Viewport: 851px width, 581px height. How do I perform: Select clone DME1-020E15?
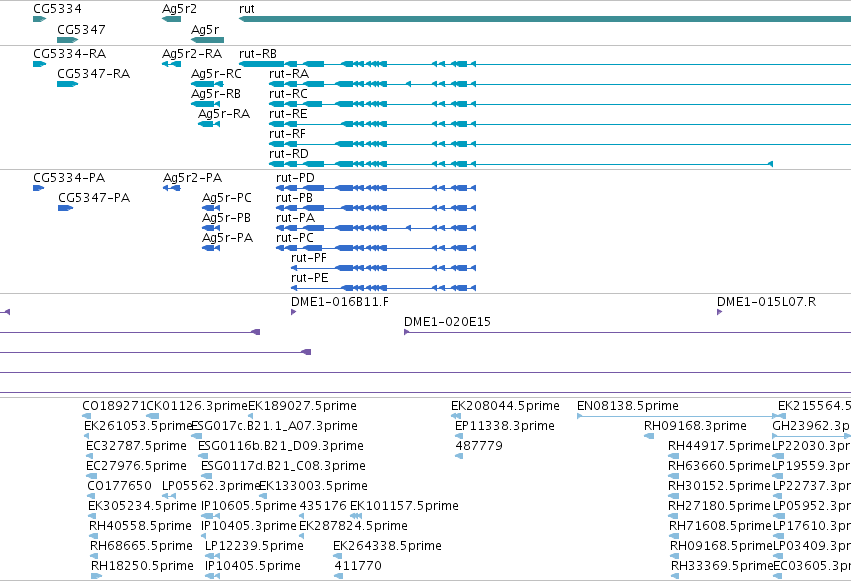(447, 322)
